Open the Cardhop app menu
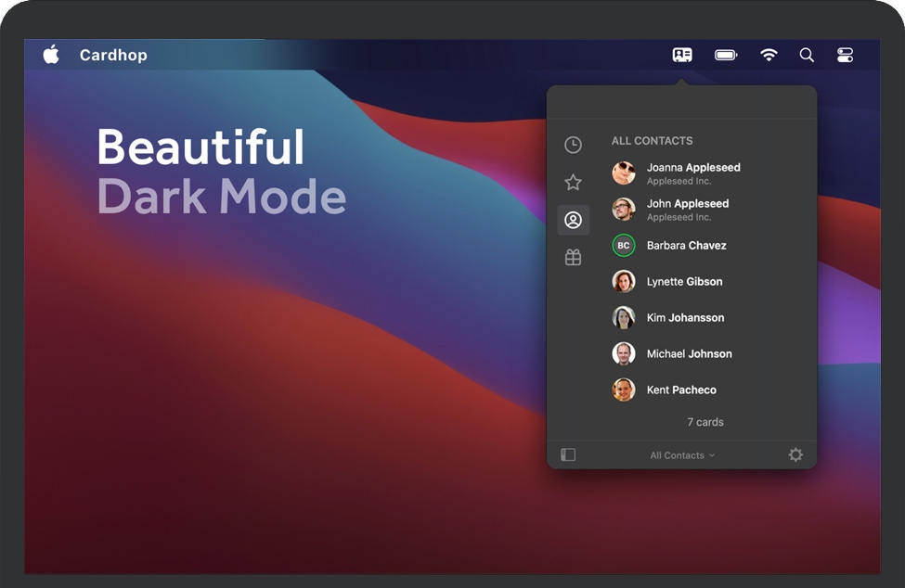Screen dimensions: 905x588 click(113, 55)
